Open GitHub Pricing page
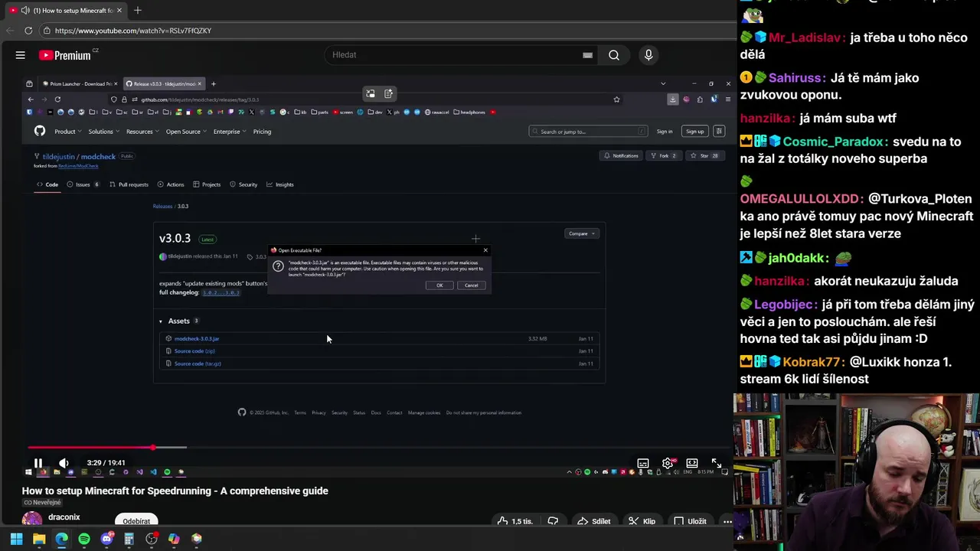The image size is (980, 551). pos(262,132)
